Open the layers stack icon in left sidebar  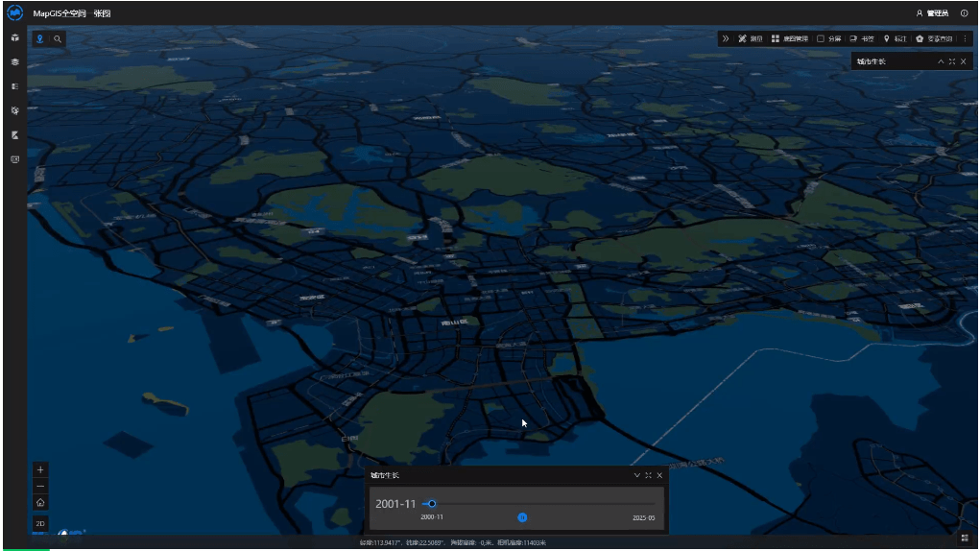[x=14, y=61]
